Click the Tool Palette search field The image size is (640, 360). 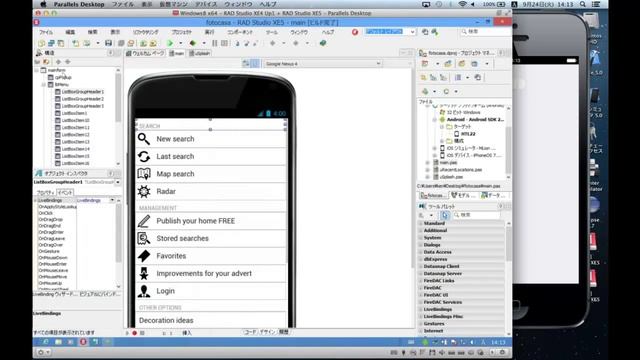point(477,215)
